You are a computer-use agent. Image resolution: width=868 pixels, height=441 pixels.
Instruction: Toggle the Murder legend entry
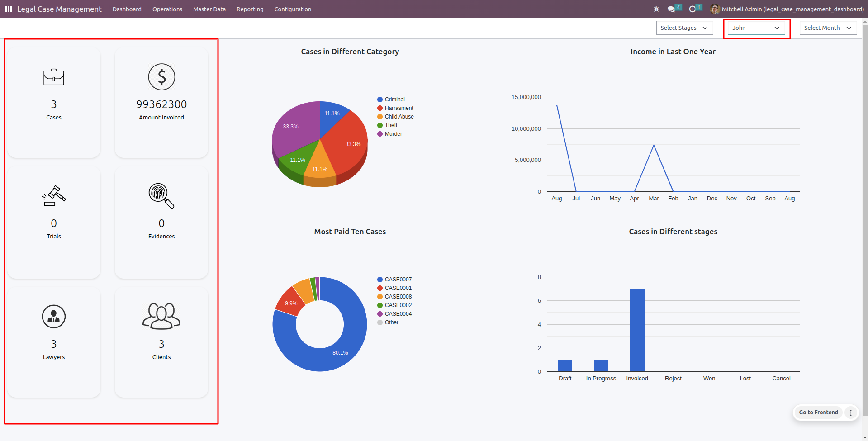point(389,134)
